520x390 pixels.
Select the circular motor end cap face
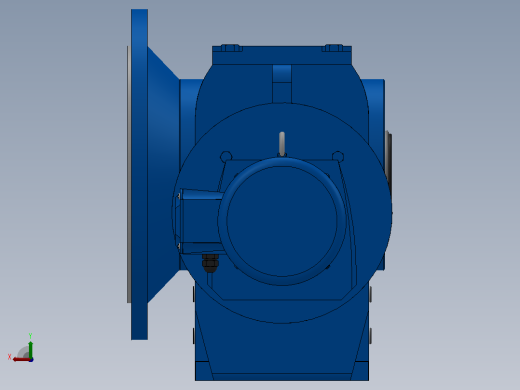pyautogui.click(x=282, y=221)
